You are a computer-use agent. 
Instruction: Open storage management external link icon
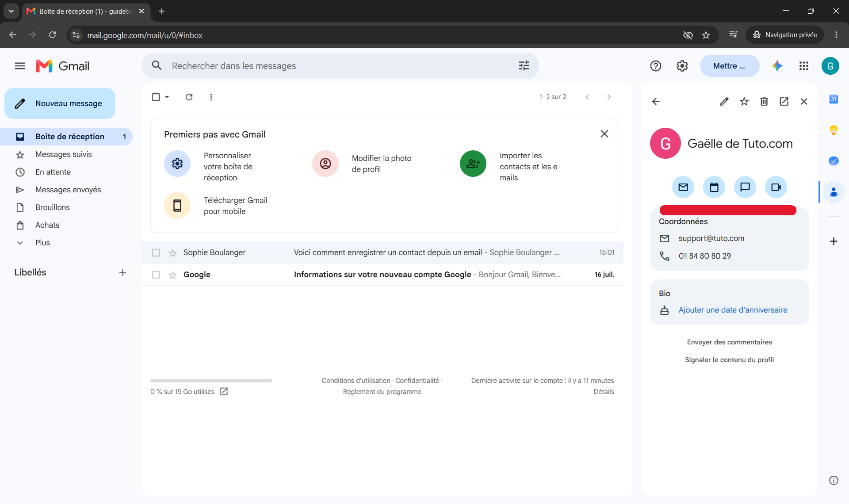pos(224,391)
